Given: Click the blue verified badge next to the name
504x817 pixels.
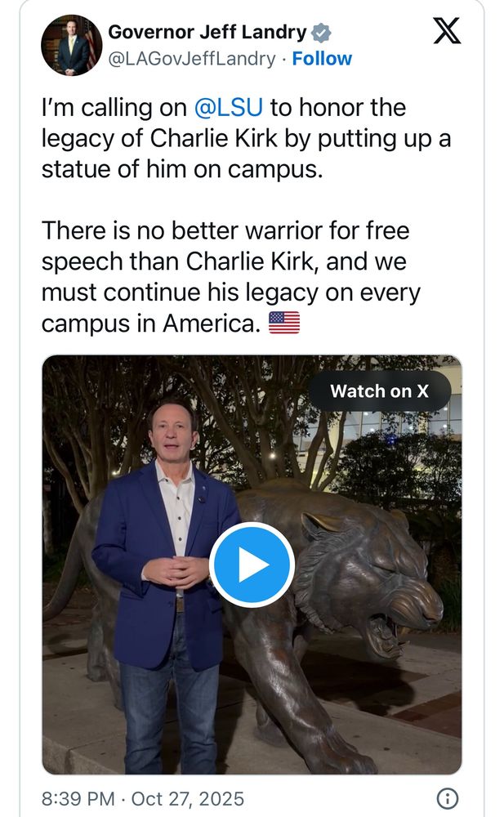Looking at the screenshot, I should coord(321,31).
